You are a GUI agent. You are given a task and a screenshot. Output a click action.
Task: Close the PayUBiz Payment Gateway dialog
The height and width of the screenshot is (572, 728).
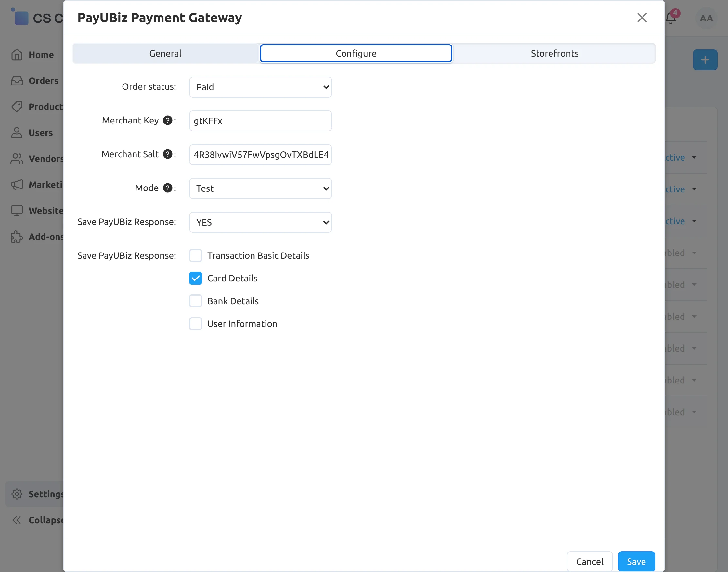coord(642,18)
